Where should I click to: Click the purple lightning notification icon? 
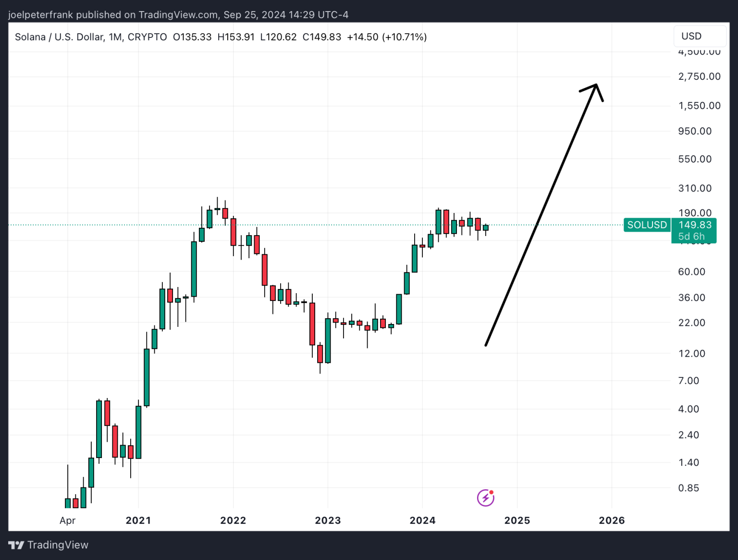485,498
